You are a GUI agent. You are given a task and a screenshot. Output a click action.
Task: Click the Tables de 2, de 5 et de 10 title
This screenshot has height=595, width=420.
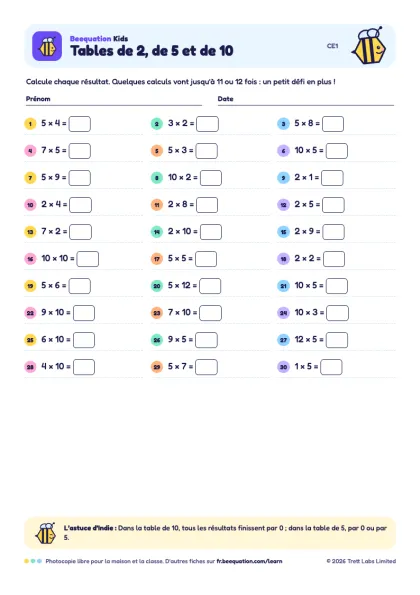(x=152, y=50)
